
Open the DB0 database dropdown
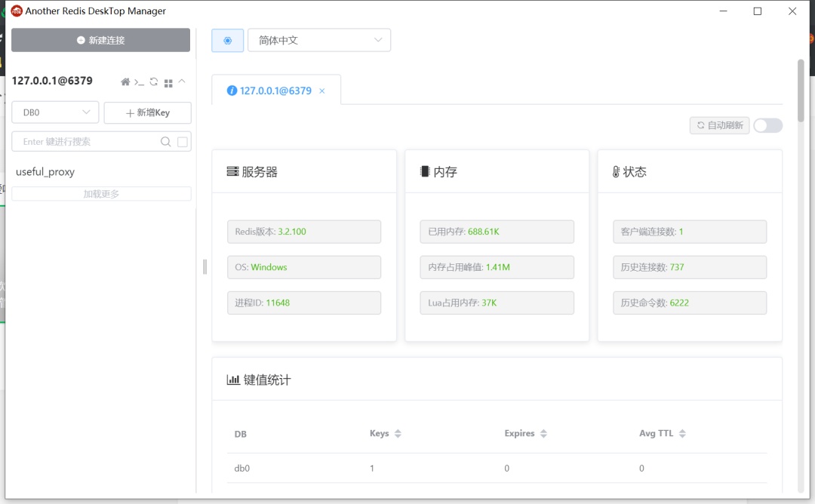click(55, 112)
